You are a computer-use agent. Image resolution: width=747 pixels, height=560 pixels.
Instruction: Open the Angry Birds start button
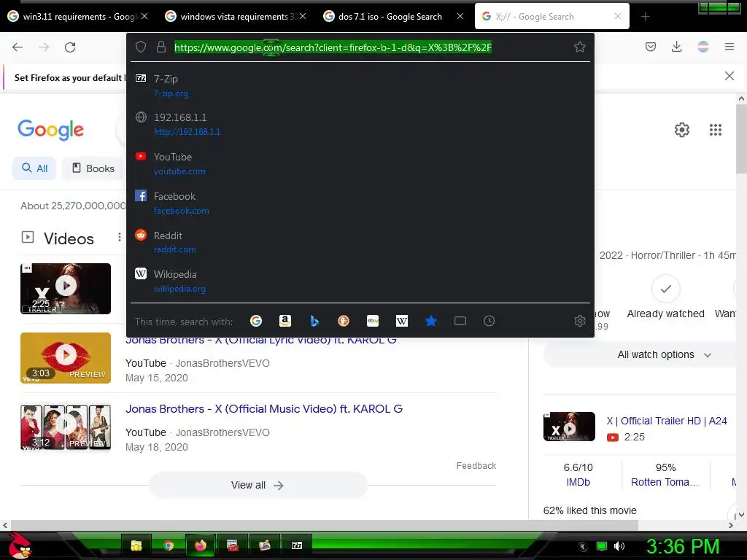[x=19, y=545]
